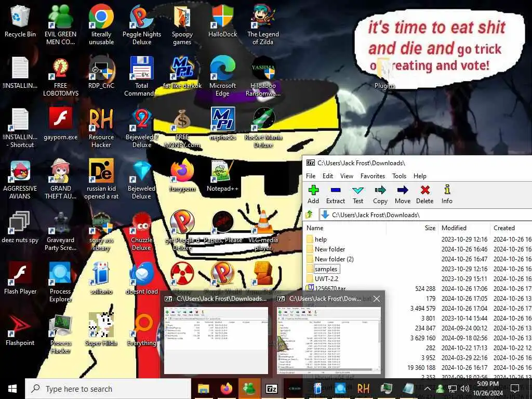Viewport: 532px width, 399px height.
Task: Click the Copy toolbar icon in 7-Zip
Action: pos(380,194)
